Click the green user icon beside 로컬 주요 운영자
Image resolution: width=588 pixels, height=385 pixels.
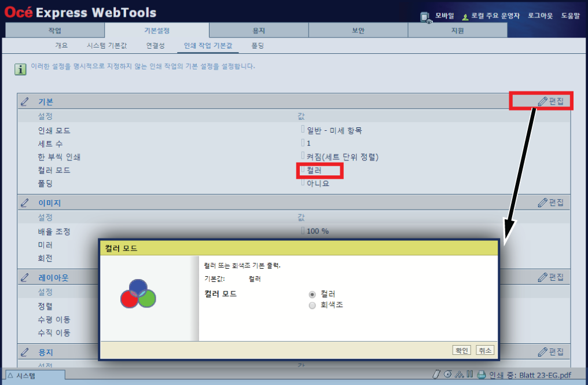pos(465,17)
